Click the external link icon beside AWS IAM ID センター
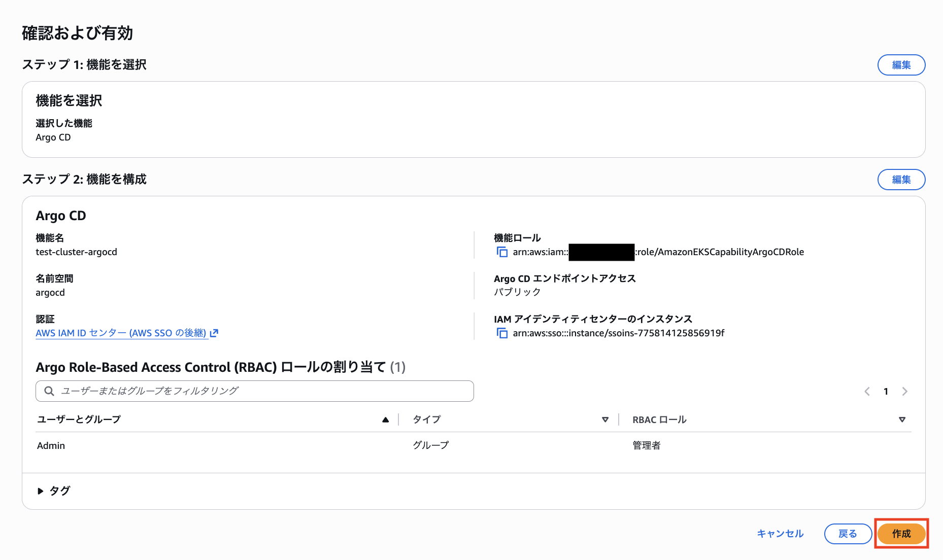This screenshot has height=560, width=943. (x=214, y=333)
